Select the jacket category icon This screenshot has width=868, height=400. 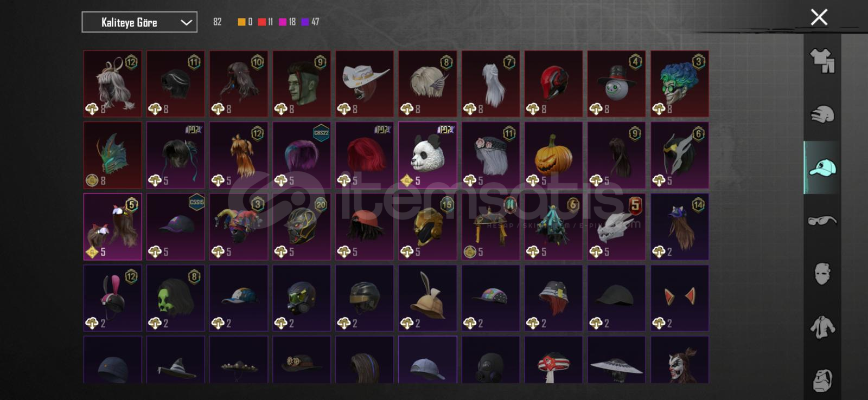(x=822, y=327)
